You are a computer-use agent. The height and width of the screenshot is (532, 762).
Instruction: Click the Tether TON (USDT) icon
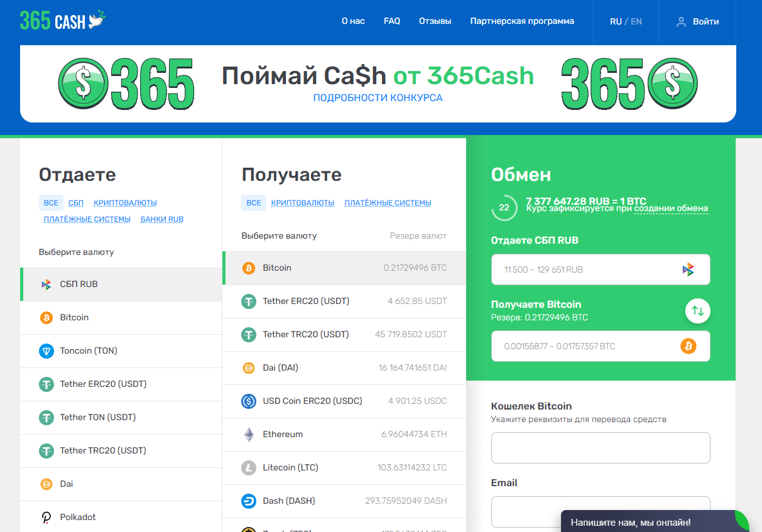coord(46,418)
